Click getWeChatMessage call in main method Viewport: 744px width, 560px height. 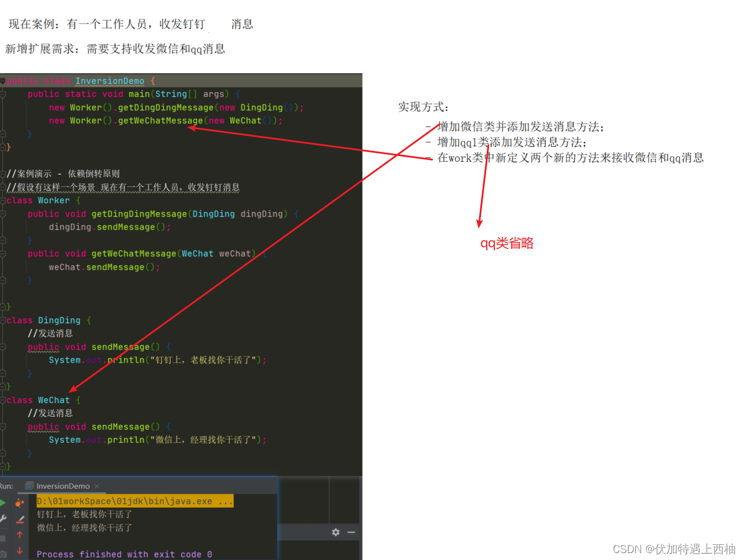click(160, 121)
